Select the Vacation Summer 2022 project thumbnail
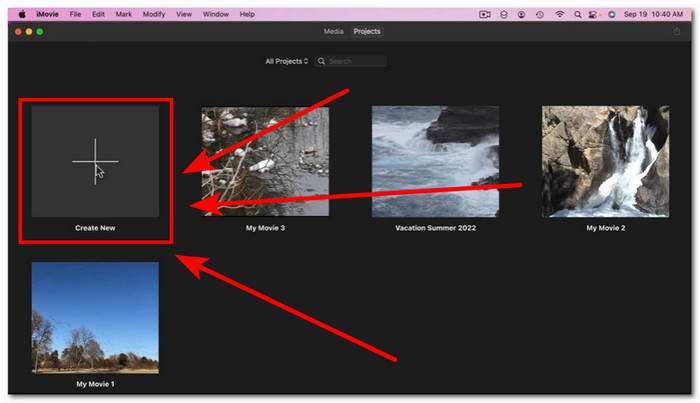Screen dimensions: 700x403 point(435,161)
